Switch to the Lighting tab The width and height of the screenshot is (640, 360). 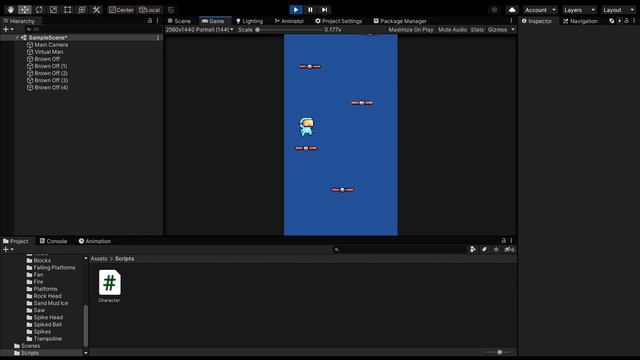(249, 21)
